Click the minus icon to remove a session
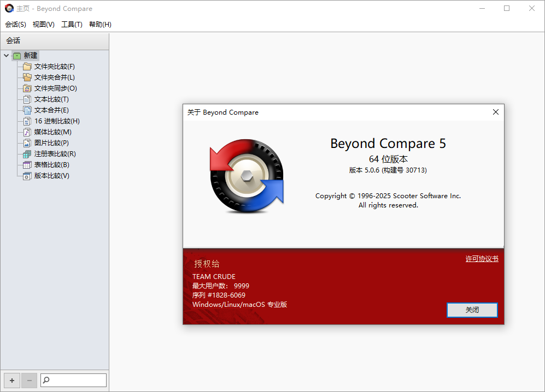Screen dimensions: 545x392 click(29, 380)
